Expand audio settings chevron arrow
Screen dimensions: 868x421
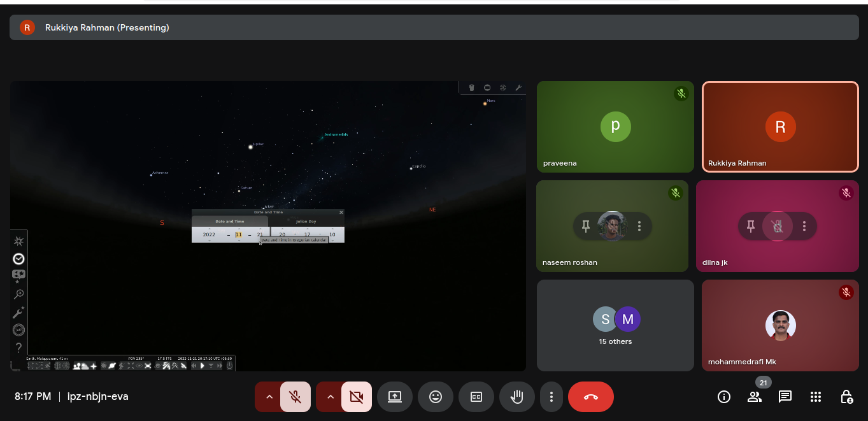(269, 397)
